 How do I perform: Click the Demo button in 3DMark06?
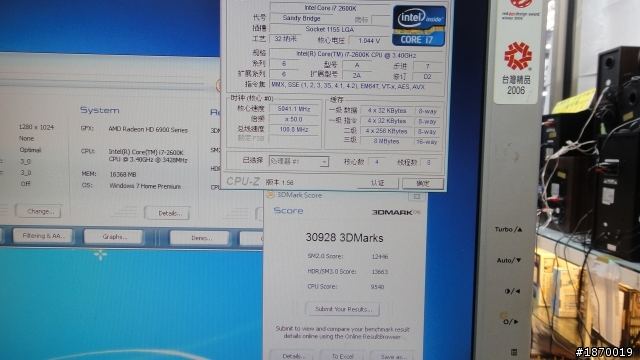pyautogui.click(x=200, y=238)
